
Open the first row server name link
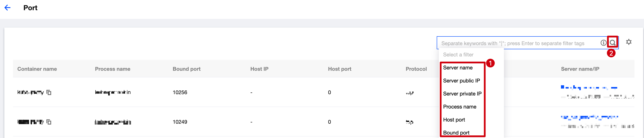589,87
